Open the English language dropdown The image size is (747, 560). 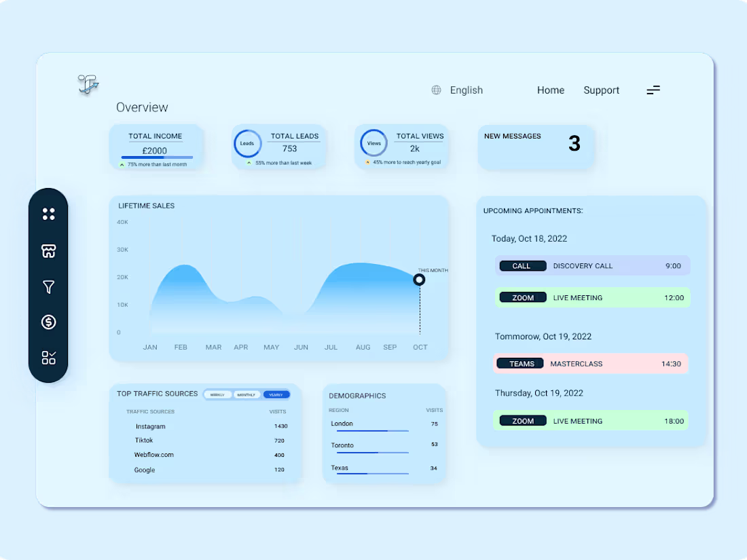[466, 90]
